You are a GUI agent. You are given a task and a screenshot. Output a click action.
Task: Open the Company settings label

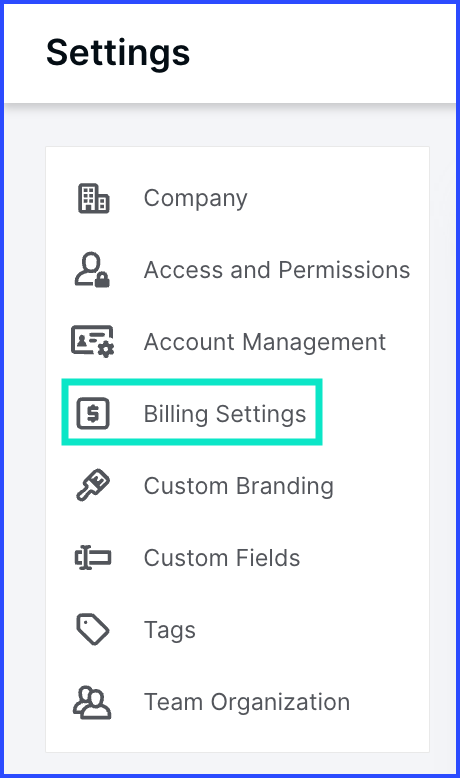[x=196, y=198]
